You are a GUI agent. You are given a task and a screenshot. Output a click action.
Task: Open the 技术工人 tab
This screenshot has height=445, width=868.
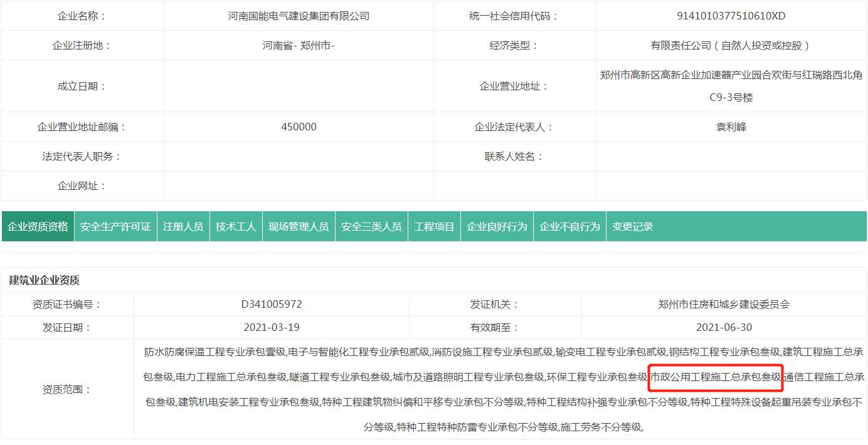[x=236, y=226]
